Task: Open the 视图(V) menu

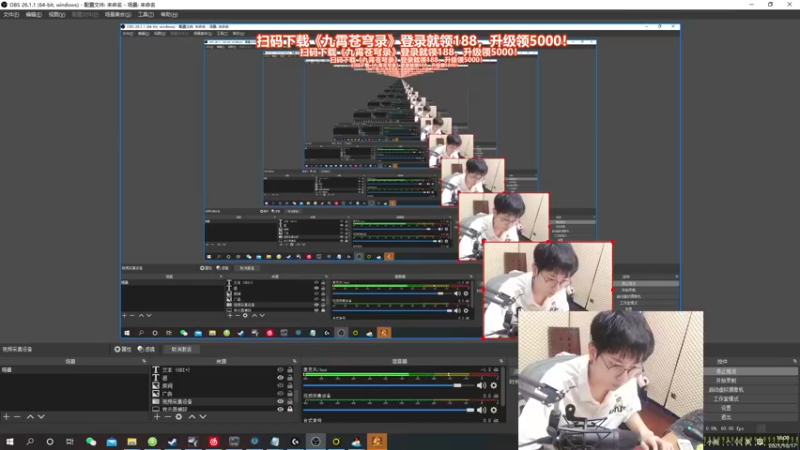Action: 57,14
